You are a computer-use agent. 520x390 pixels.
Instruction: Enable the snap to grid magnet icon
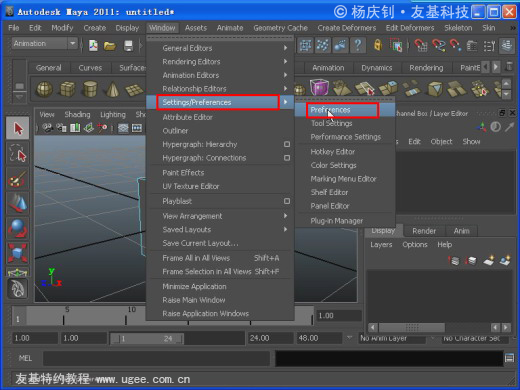click(420, 45)
